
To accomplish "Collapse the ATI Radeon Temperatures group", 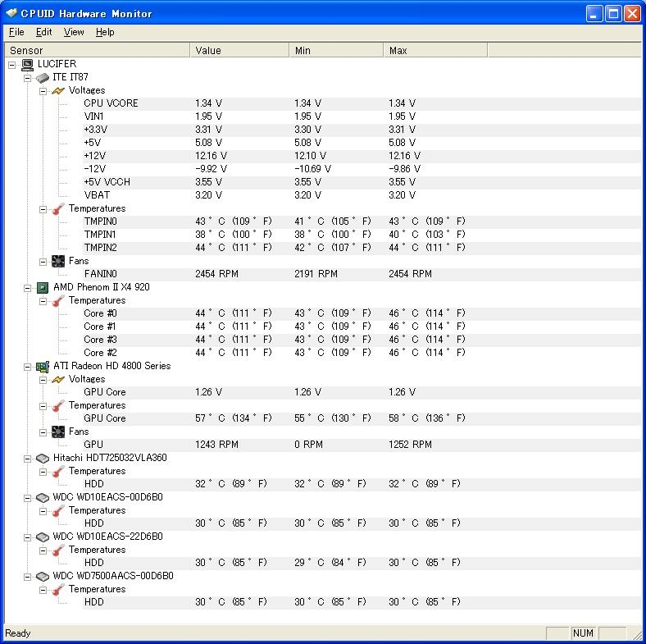I will 43,406.
